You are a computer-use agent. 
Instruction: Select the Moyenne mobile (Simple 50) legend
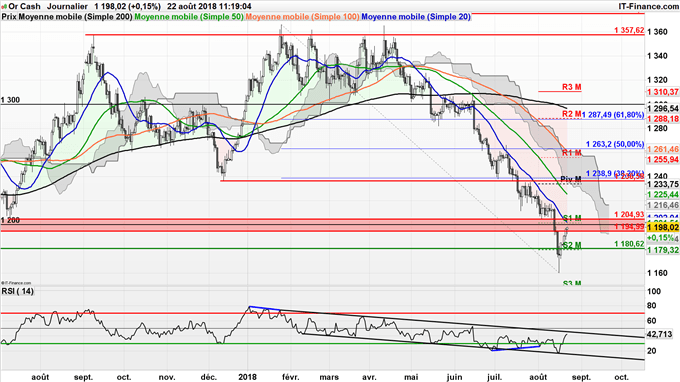189,17
